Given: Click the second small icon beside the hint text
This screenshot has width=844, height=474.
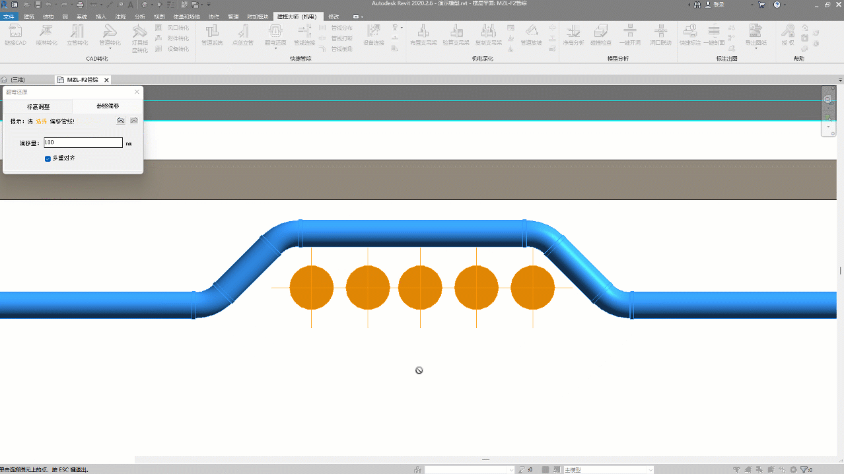Looking at the screenshot, I should point(134,121).
